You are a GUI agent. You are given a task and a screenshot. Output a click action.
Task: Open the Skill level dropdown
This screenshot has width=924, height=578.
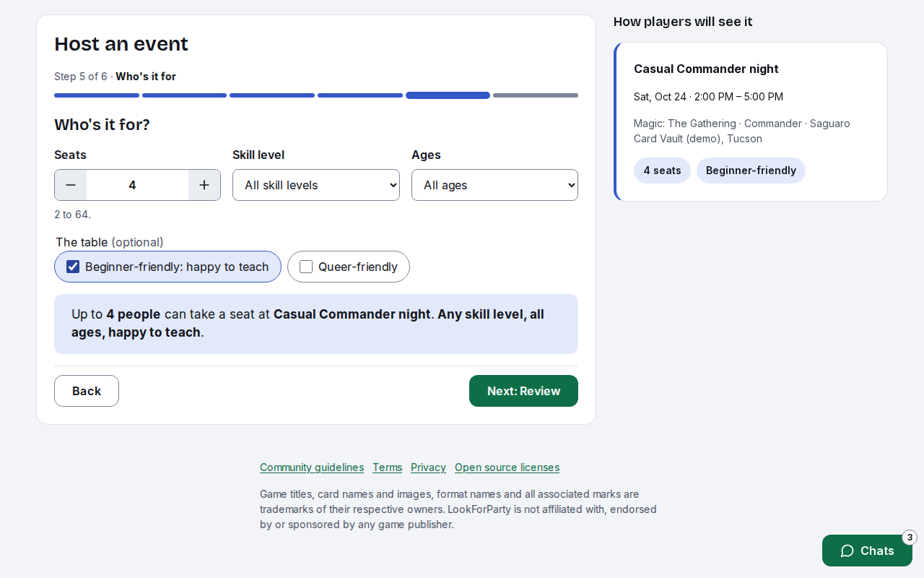316,185
